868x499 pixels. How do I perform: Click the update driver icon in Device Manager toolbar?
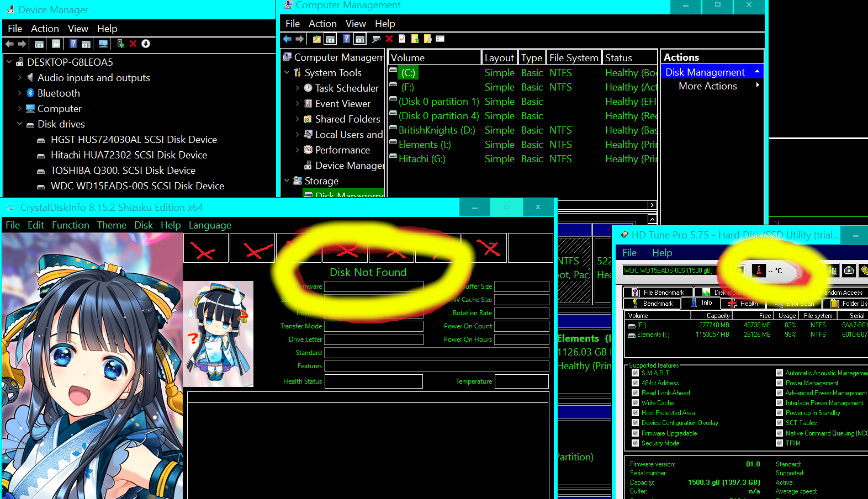click(120, 44)
